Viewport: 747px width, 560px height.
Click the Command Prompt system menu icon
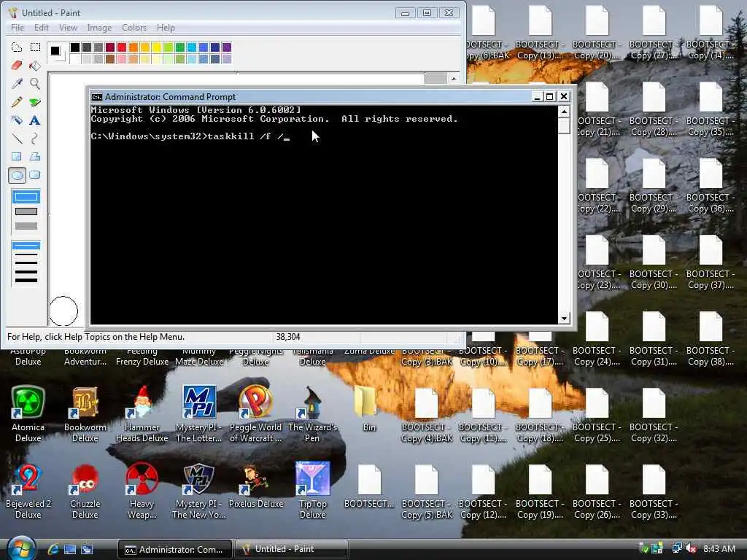coord(97,97)
